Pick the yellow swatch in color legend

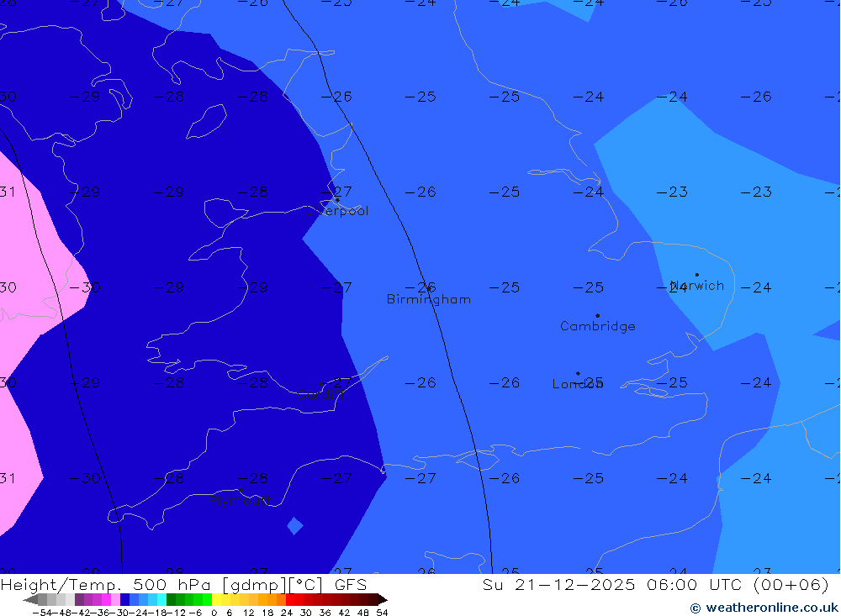217,599
